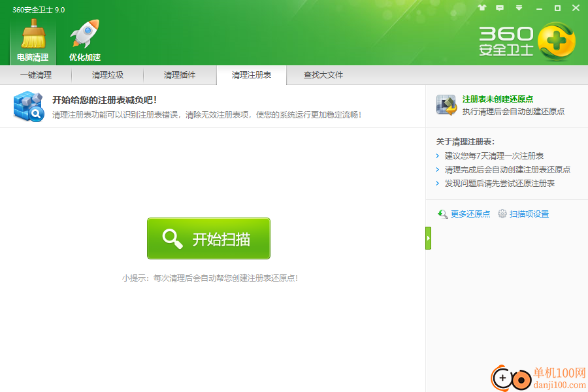Open 电脑清理 broom icon

pyautogui.click(x=33, y=40)
